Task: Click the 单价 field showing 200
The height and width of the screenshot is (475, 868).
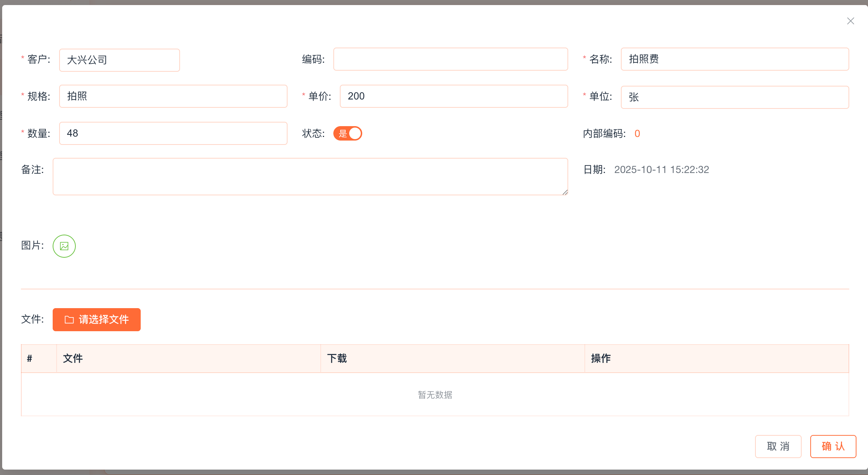Action: (453, 96)
